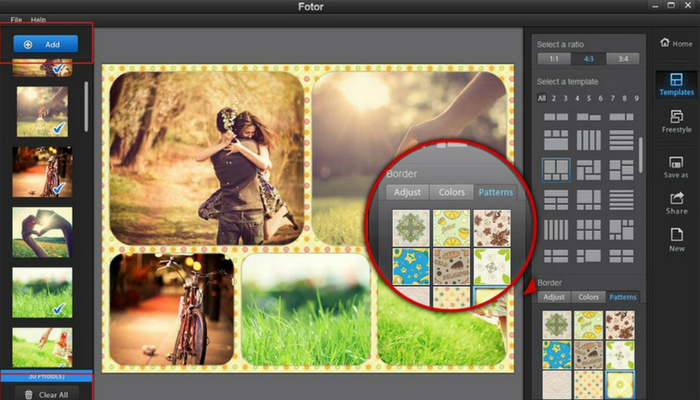This screenshot has height=400, width=700.
Task: Select the blurred grass collage cell
Action: [306, 309]
